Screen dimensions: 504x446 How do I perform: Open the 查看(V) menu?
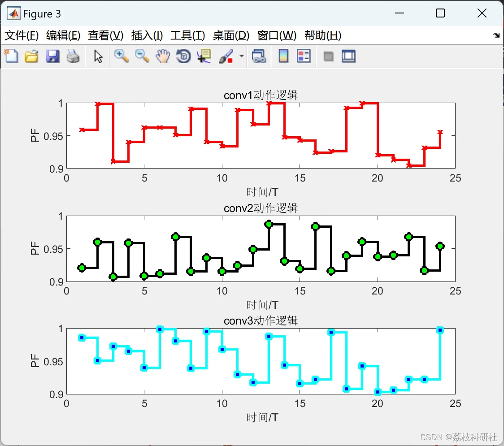106,35
